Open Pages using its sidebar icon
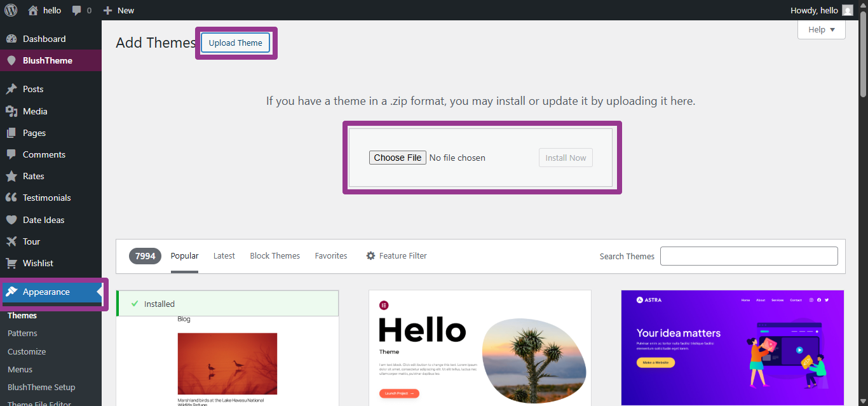 coord(11,132)
